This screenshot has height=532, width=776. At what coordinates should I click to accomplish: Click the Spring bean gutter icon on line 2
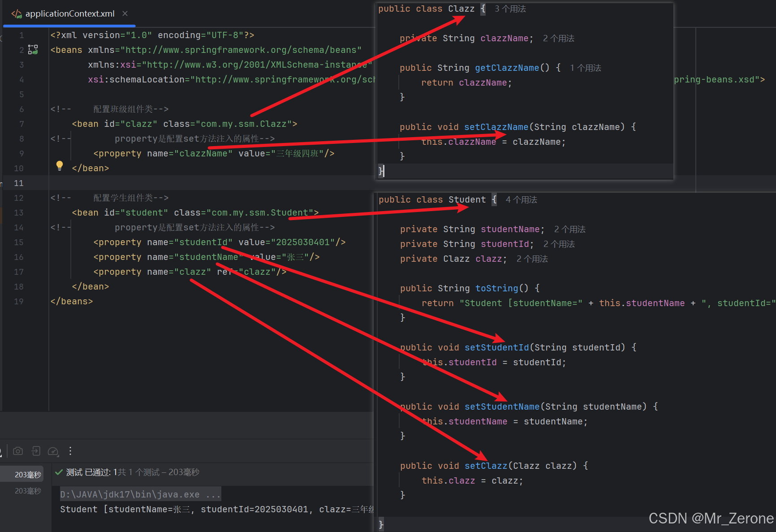click(x=32, y=50)
